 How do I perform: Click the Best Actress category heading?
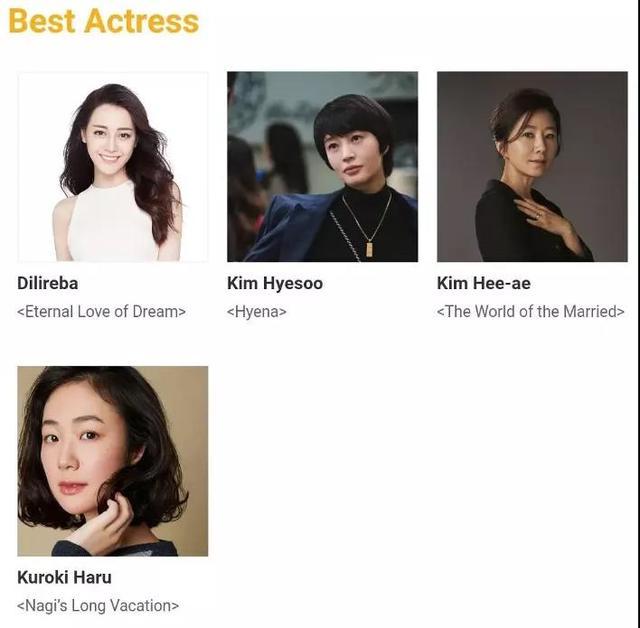click(104, 21)
